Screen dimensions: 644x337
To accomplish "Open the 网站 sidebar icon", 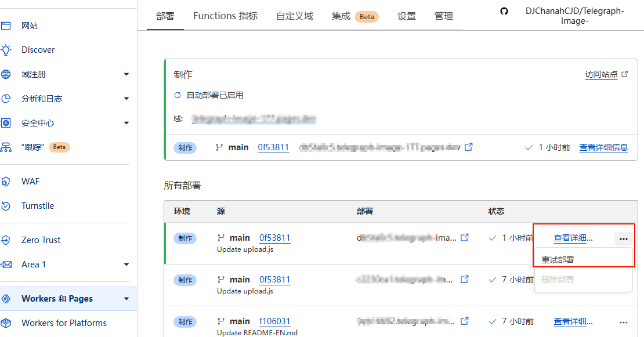I will click(6, 26).
